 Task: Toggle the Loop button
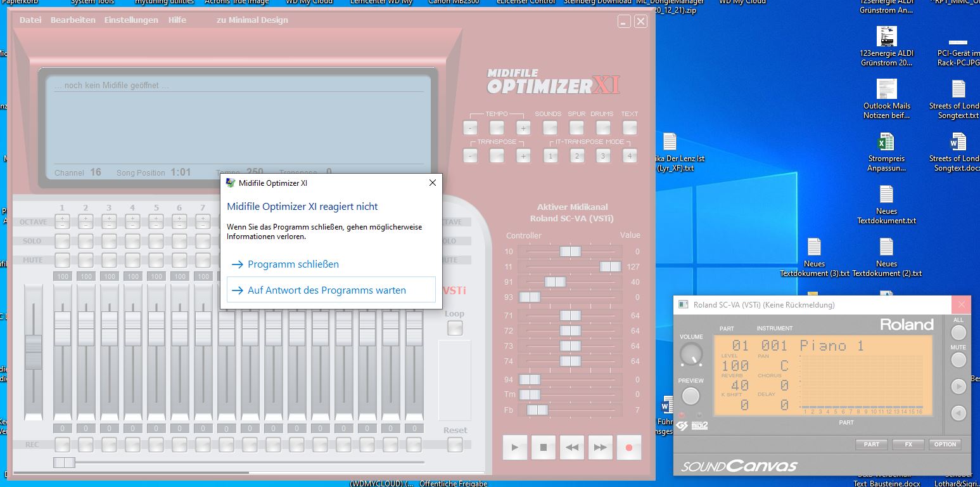454,328
